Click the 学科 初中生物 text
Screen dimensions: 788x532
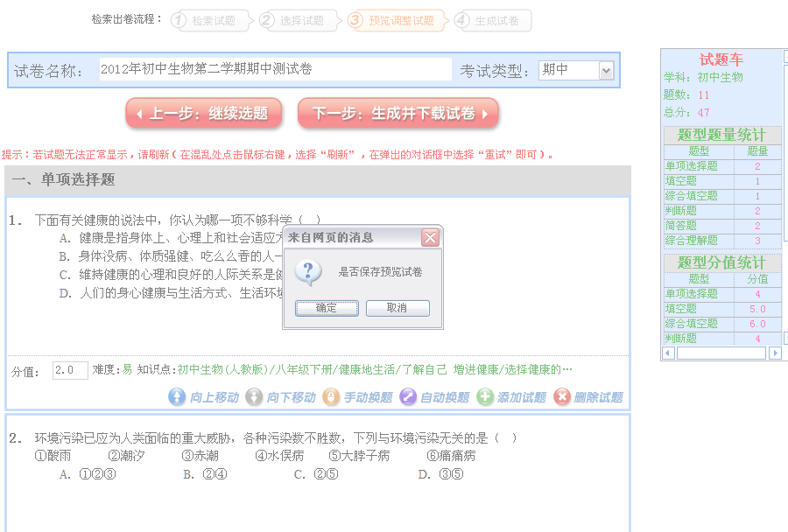pos(703,77)
